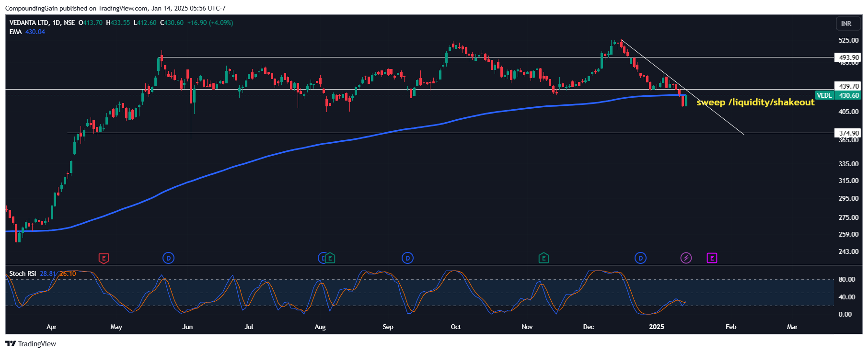This screenshot has width=868, height=353.
Task: Click the 2025 label on time axis
Action: [x=657, y=327]
